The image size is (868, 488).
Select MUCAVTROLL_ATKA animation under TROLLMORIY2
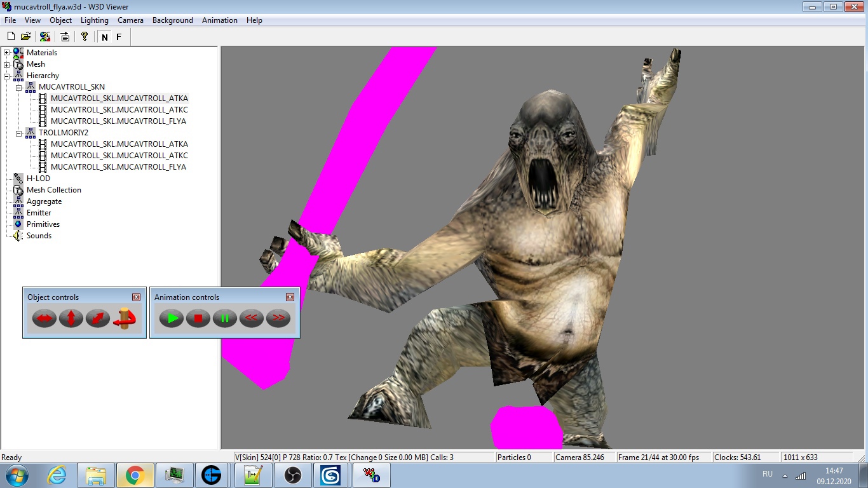(x=119, y=144)
